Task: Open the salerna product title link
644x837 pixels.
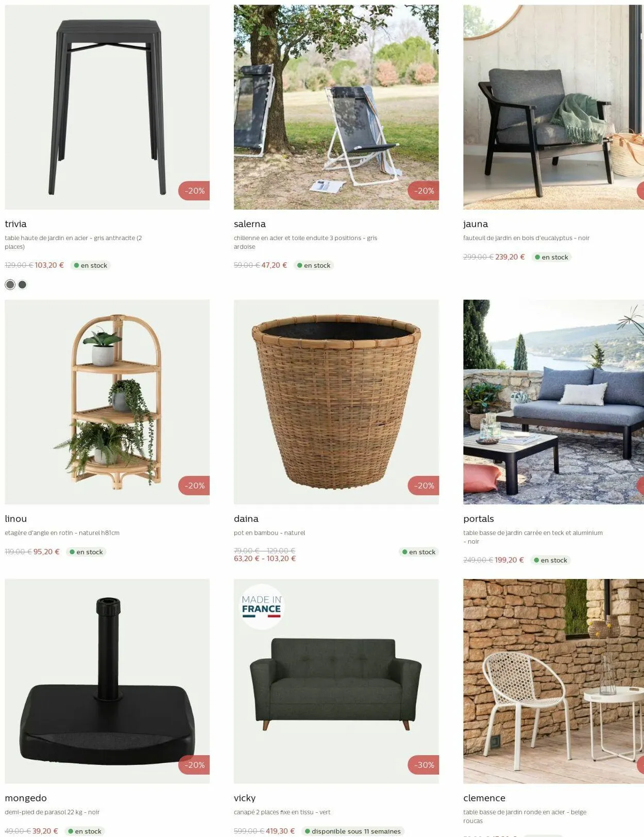Action: 250,224
